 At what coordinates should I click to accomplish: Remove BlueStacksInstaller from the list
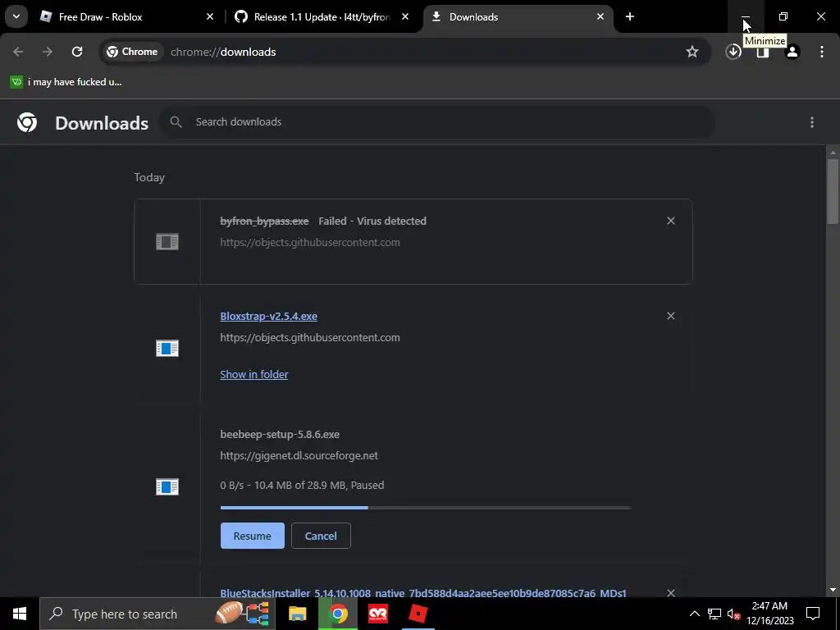tap(671, 593)
